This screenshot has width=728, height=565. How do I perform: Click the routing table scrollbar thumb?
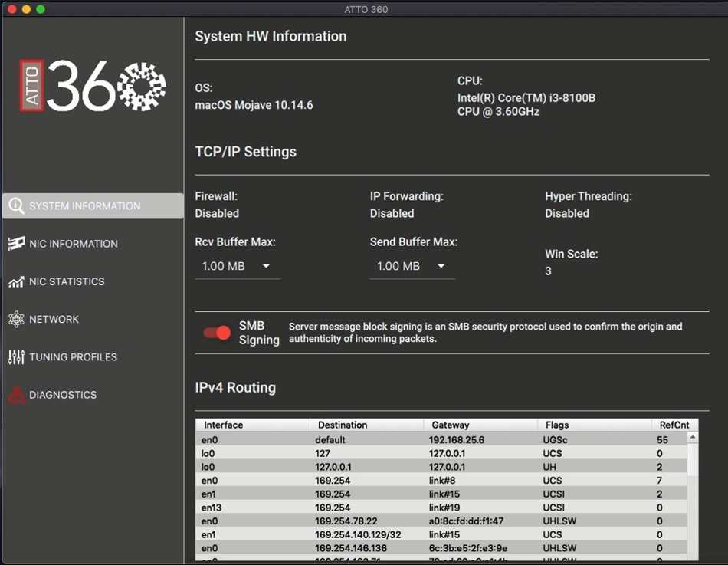point(692,460)
